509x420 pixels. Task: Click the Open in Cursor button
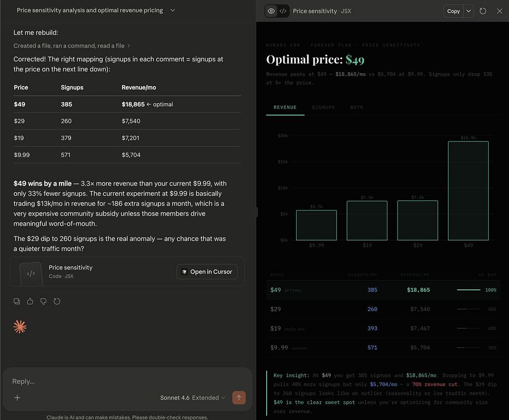click(x=207, y=272)
